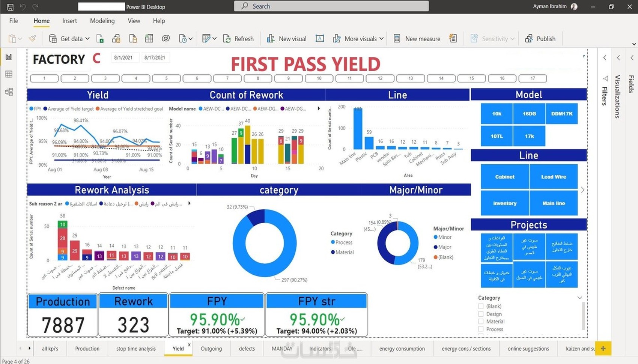Switch to Report view in left sidebar
The height and width of the screenshot is (364, 638).
pyautogui.click(x=9, y=57)
